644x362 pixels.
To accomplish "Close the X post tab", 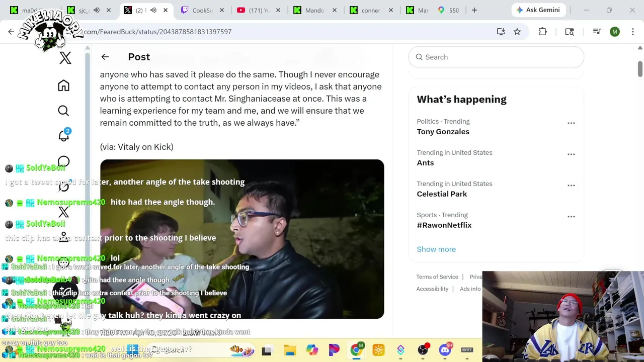I will pos(165,10).
